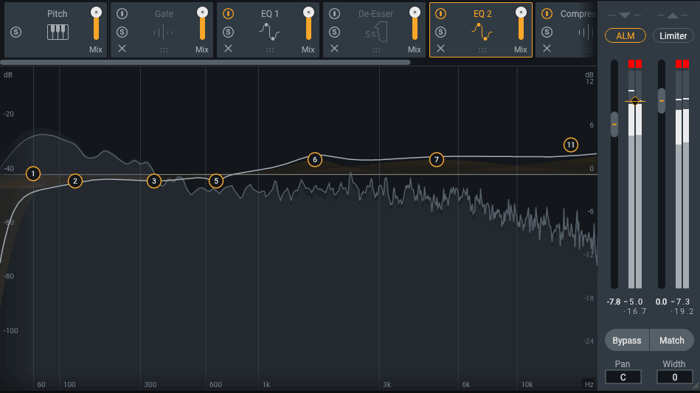
Task: Select EQ band node 2
Action: (75, 181)
